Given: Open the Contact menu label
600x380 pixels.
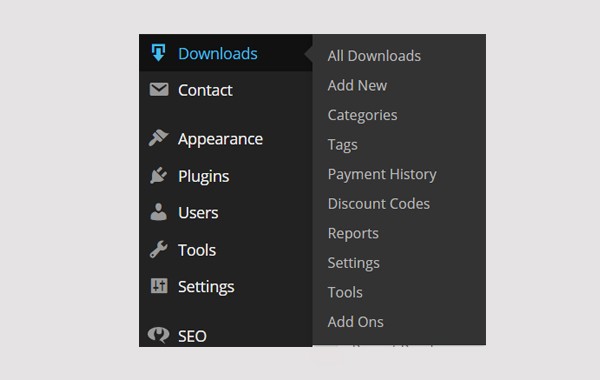Looking at the screenshot, I should click(x=205, y=90).
